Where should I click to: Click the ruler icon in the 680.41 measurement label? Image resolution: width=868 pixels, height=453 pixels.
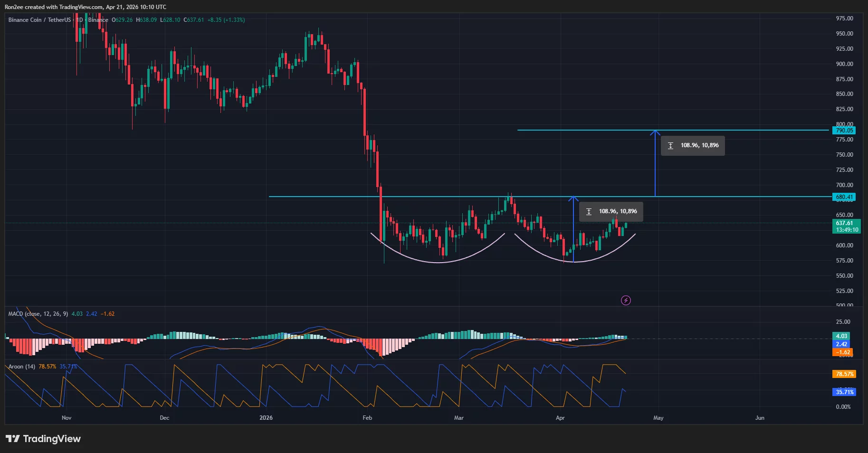pyautogui.click(x=589, y=212)
